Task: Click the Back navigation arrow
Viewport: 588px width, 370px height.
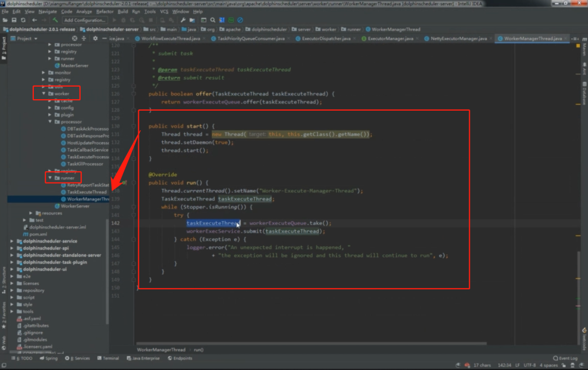Action: pos(34,20)
